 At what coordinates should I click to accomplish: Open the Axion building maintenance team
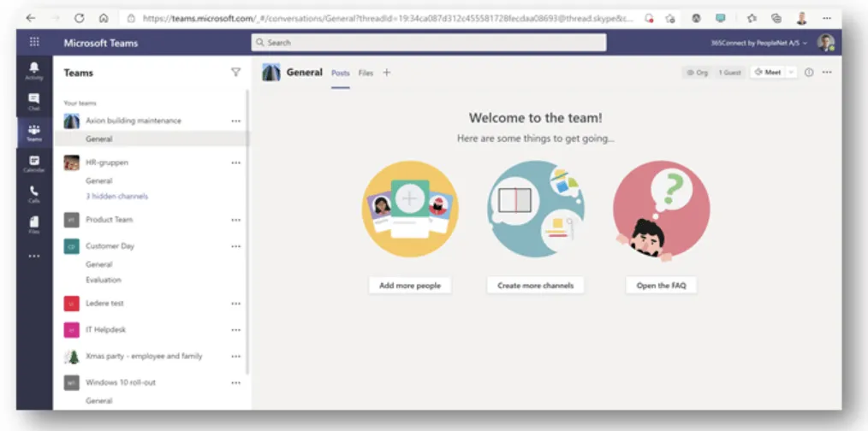133,121
